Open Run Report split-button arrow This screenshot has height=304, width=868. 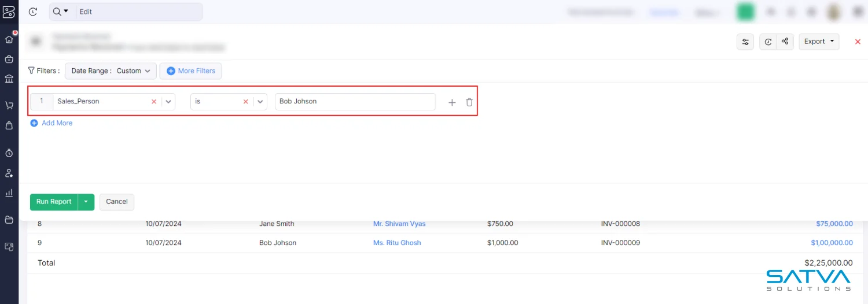point(86,202)
